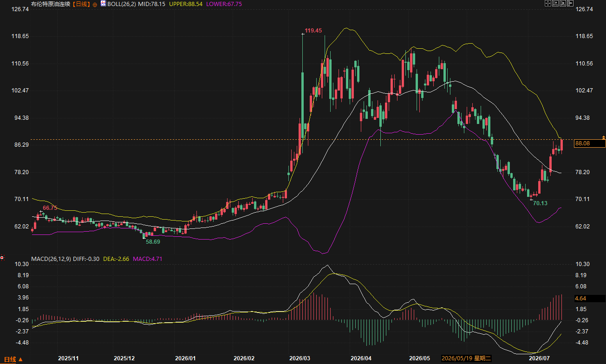Click the crosshair cursor icon at top right
Viewport: 606px width, 364px height.
[x=548, y=3]
